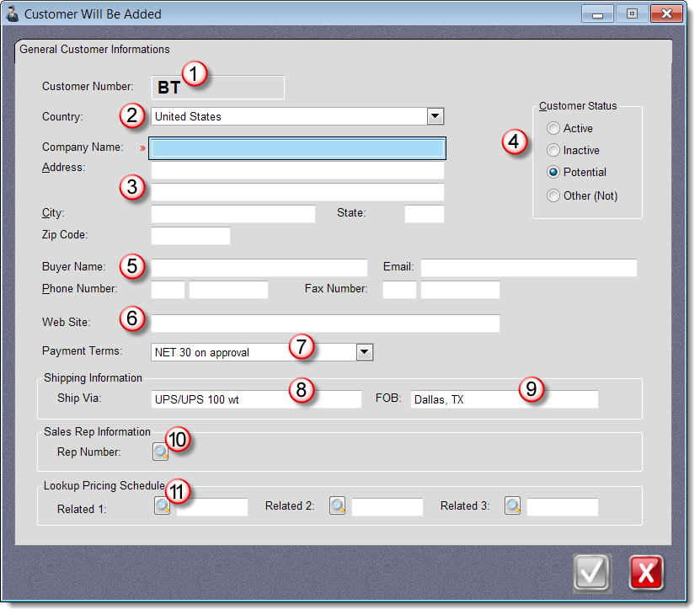Open the Payment Terms dropdown
The width and height of the screenshot is (700, 615).
(x=364, y=352)
